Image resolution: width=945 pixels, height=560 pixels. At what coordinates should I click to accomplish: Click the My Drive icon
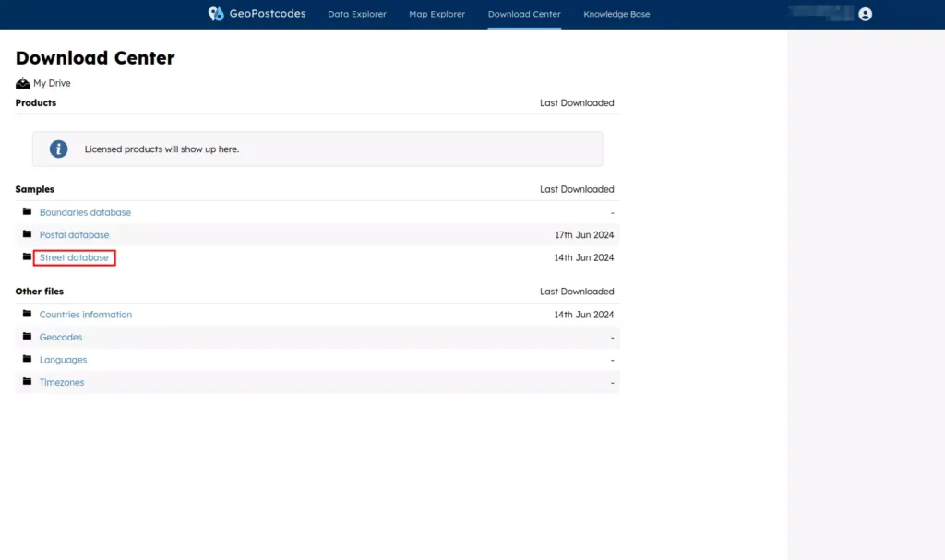pyautogui.click(x=23, y=83)
